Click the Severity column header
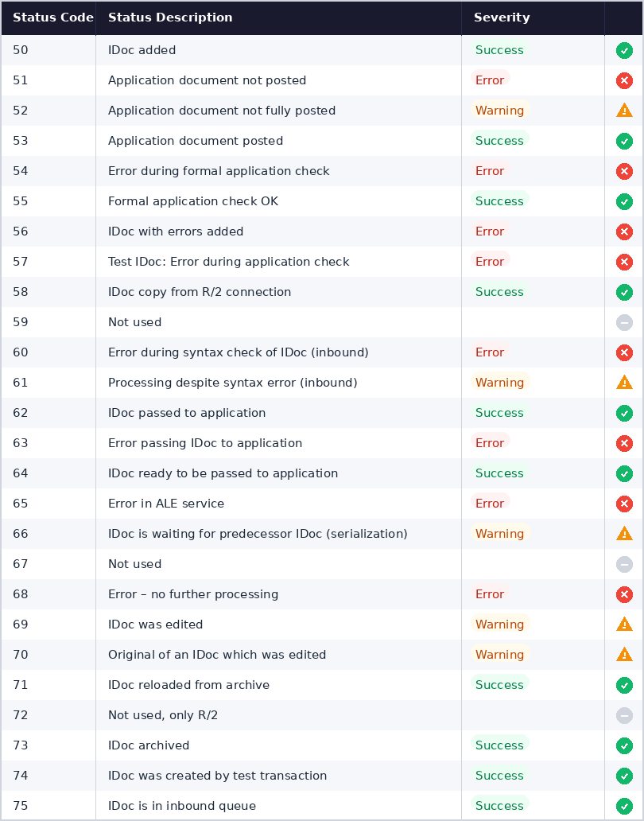 click(502, 18)
